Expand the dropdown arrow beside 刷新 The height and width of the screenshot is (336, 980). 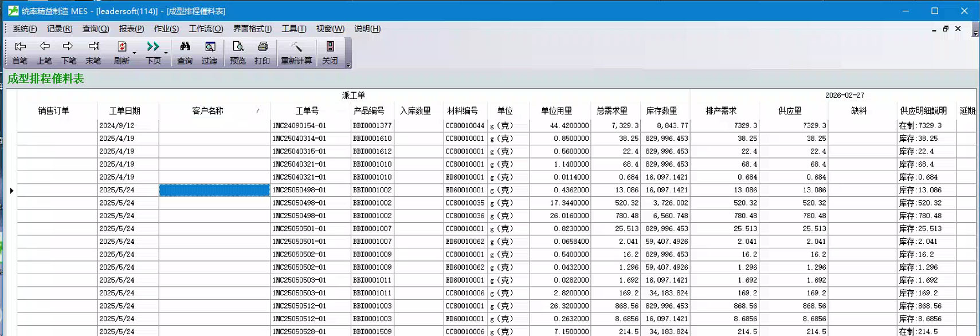[135, 53]
